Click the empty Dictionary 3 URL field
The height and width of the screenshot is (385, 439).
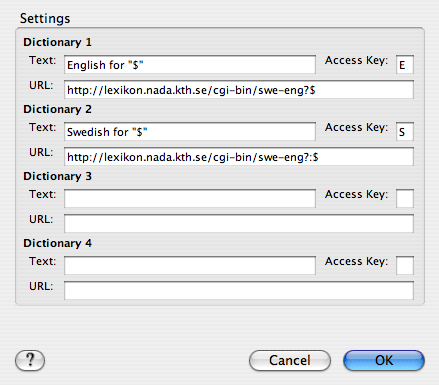tap(239, 224)
